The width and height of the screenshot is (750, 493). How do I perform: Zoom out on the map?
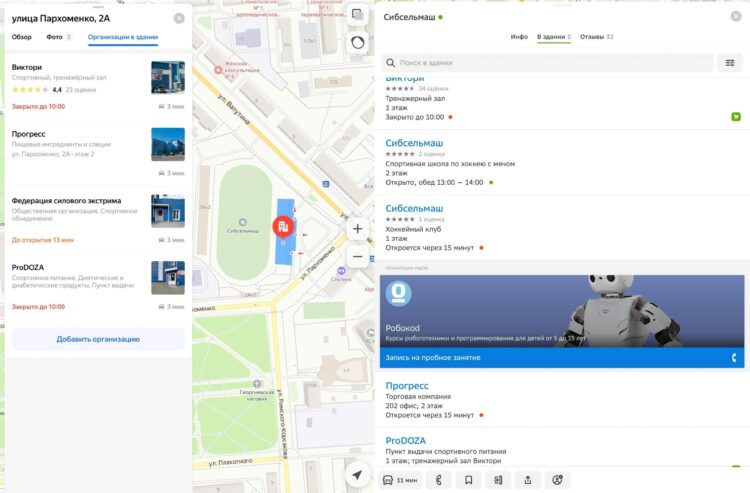[x=358, y=256]
